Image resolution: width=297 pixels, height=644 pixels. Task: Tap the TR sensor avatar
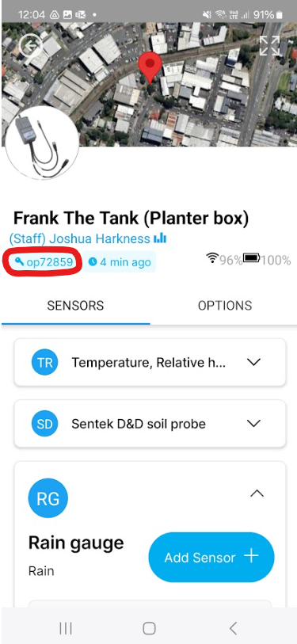[x=45, y=363]
